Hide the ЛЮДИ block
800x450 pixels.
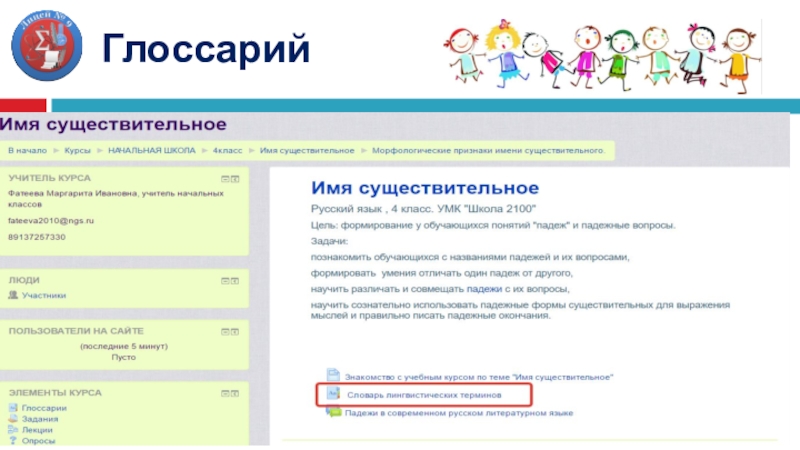225,281
